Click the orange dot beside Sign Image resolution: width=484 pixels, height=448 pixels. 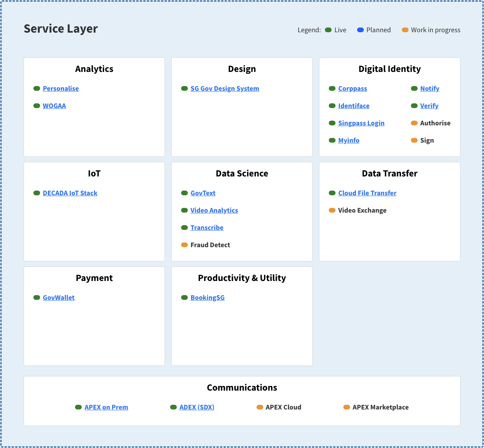click(414, 140)
